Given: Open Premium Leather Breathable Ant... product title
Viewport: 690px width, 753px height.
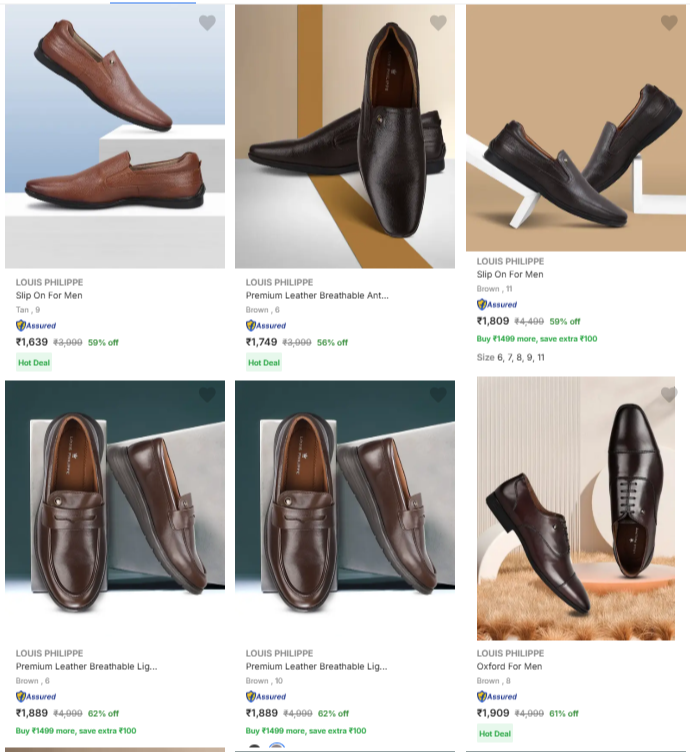Looking at the screenshot, I should (317, 296).
